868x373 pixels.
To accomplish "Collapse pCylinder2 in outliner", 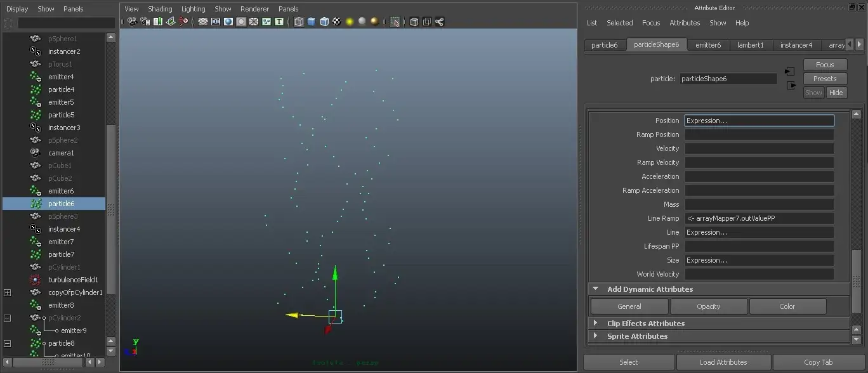I will (8, 318).
